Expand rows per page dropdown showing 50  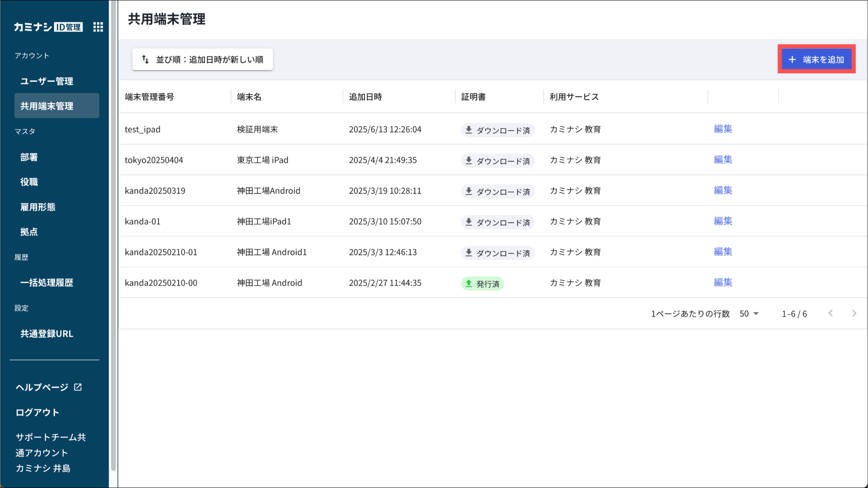pos(749,314)
